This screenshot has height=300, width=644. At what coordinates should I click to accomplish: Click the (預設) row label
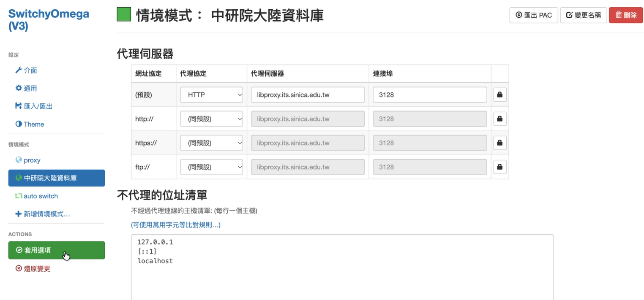click(x=144, y=95)
